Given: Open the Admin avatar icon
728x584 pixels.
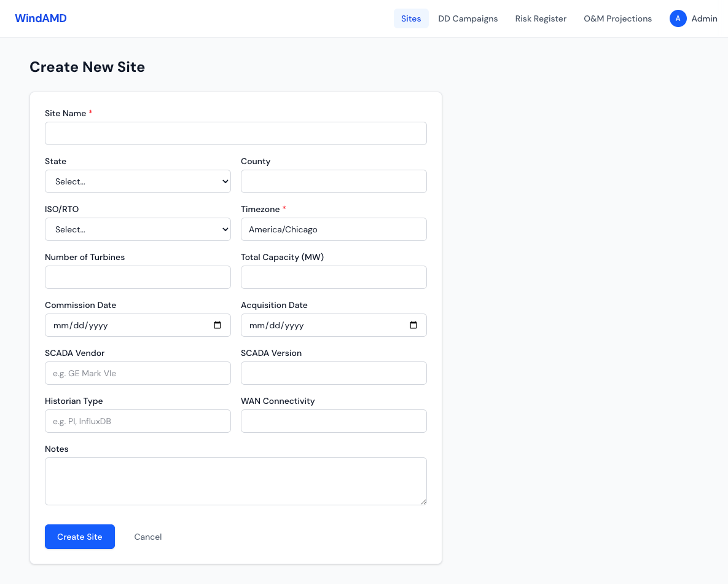Looking at the screenshot, I should pyautogui.click(x=678, y=18).
